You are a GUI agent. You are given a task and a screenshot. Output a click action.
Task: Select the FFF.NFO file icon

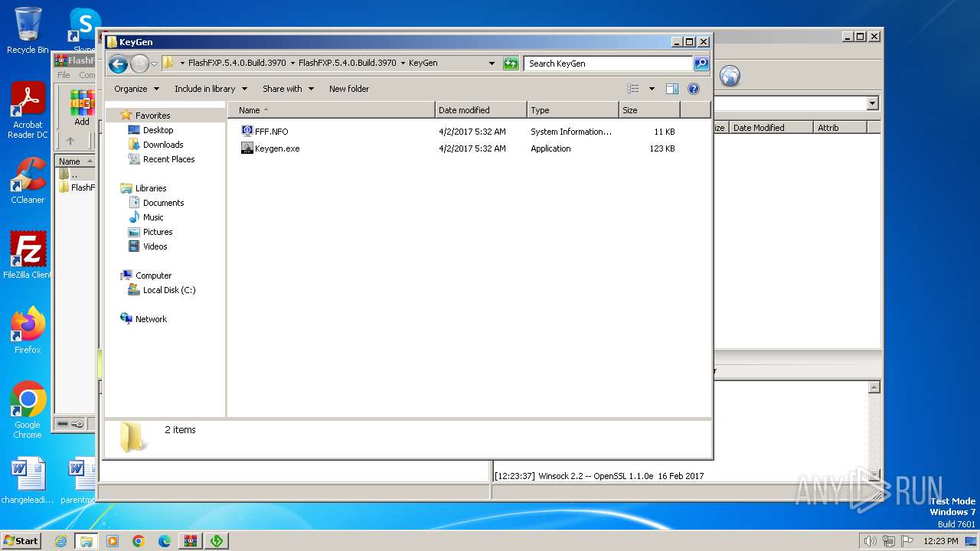(x=247, y=132)
